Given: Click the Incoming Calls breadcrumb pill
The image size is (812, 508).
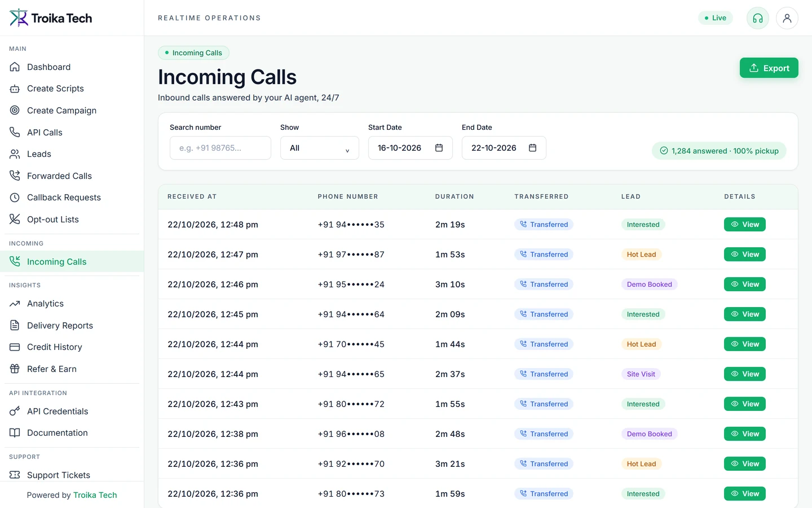Looking at the screenshot, I should [x=193, y=52].
